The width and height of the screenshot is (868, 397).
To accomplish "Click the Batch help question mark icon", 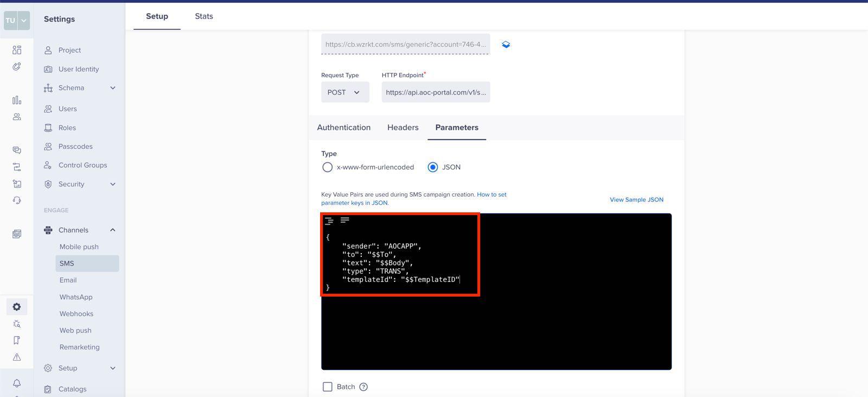I will [363, 387].
